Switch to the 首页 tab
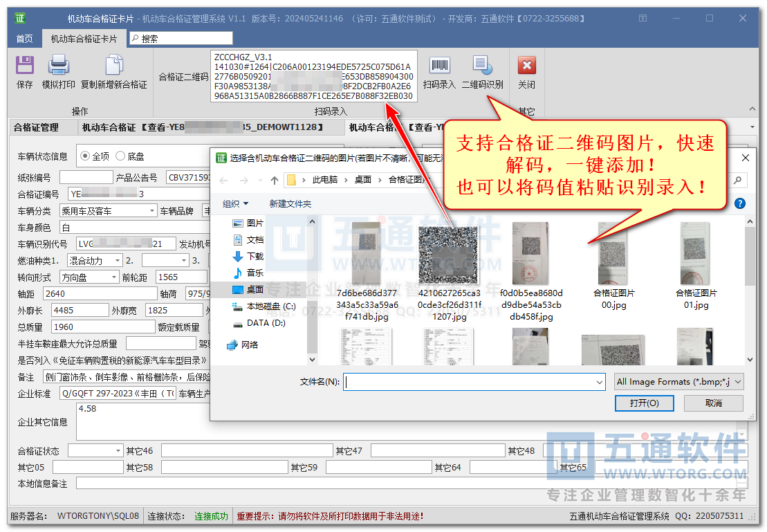Viewport: 767px width, 532px height. [25, 39]
